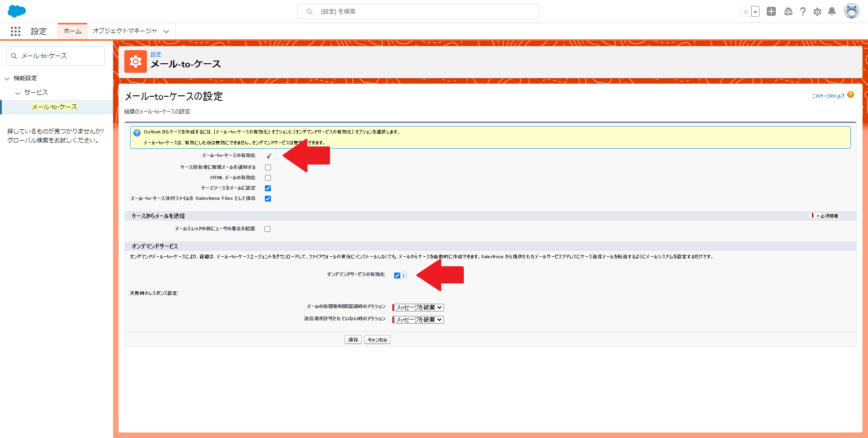Collapse the サービス tree node
868x438 pixels.
pyautogui.click(x=18, y=93)
